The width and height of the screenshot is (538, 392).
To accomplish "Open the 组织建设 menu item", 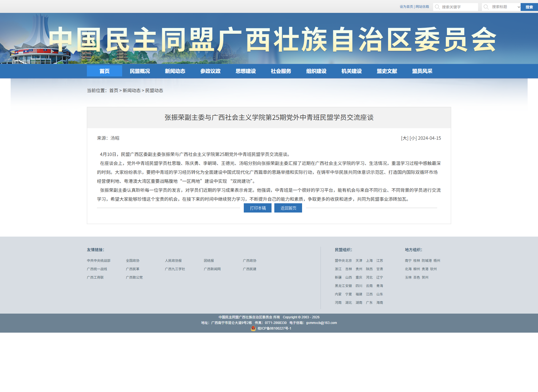I will [316, 71].
